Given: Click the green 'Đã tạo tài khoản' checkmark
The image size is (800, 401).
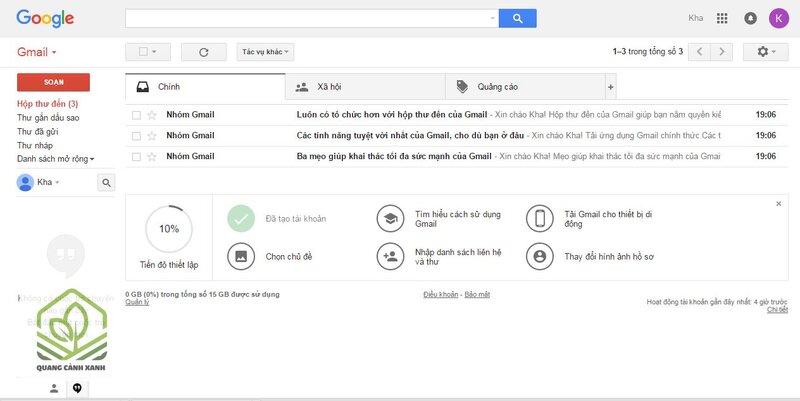Looking at the screenshot, I should click(x=241, y=219).
